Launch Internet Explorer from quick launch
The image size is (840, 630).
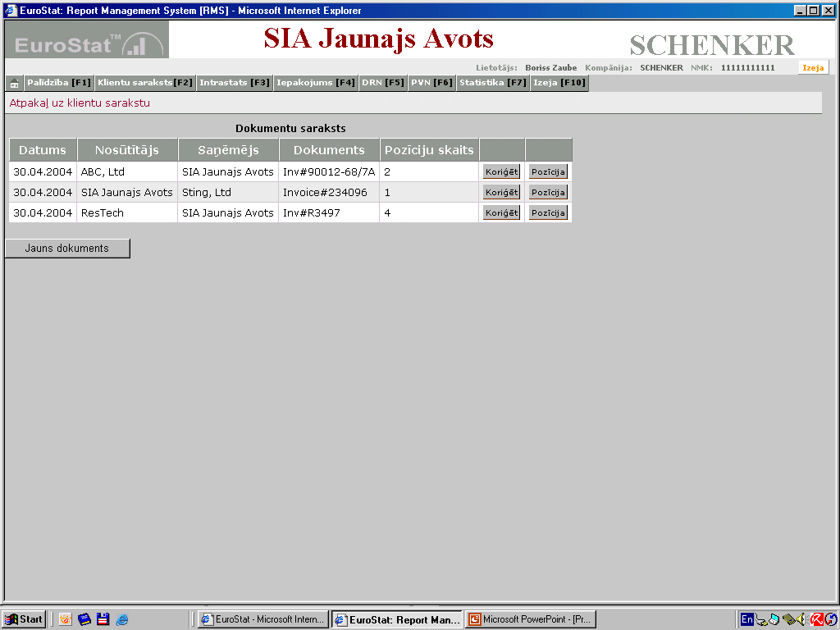(x=122, y=619)
